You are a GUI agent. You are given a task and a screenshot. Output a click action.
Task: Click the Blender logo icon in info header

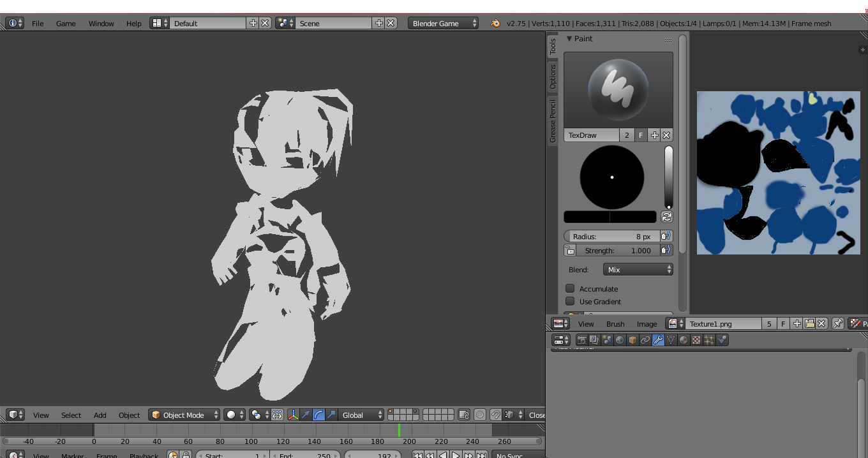click(495, 23)
